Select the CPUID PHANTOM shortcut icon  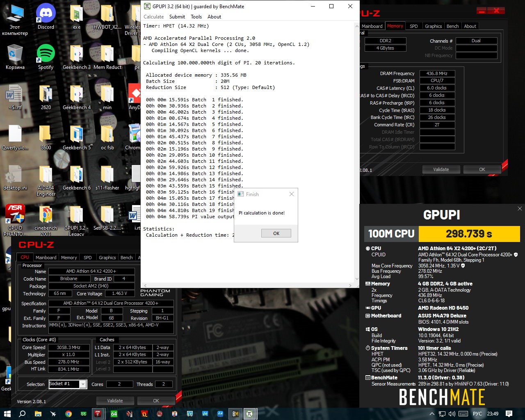tap(15, 220)
